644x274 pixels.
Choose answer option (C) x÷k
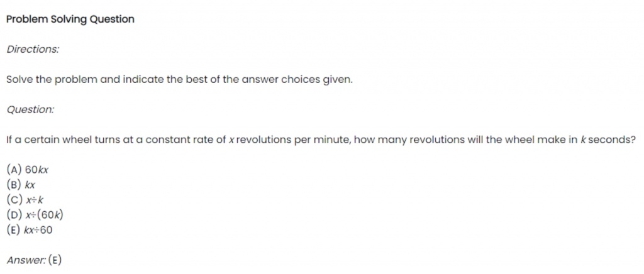click(25, 200)
